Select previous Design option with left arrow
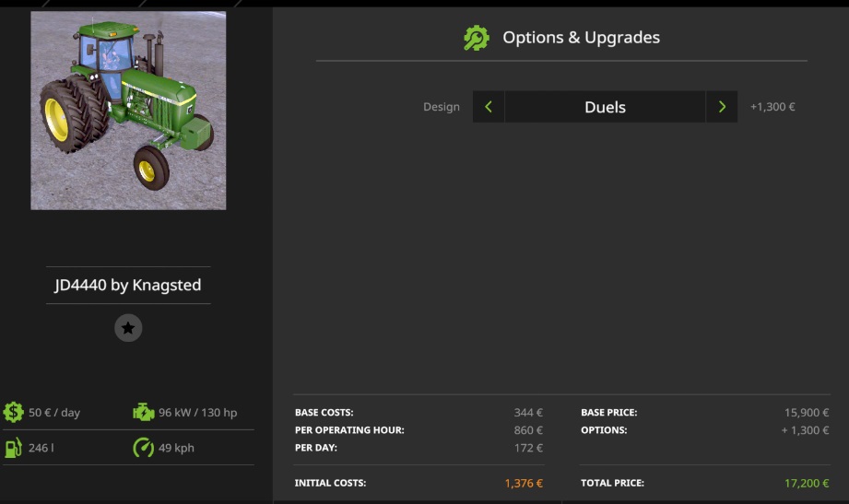This screenshot has width=849, height=504. pyautogui.click(x=489, y=107)
